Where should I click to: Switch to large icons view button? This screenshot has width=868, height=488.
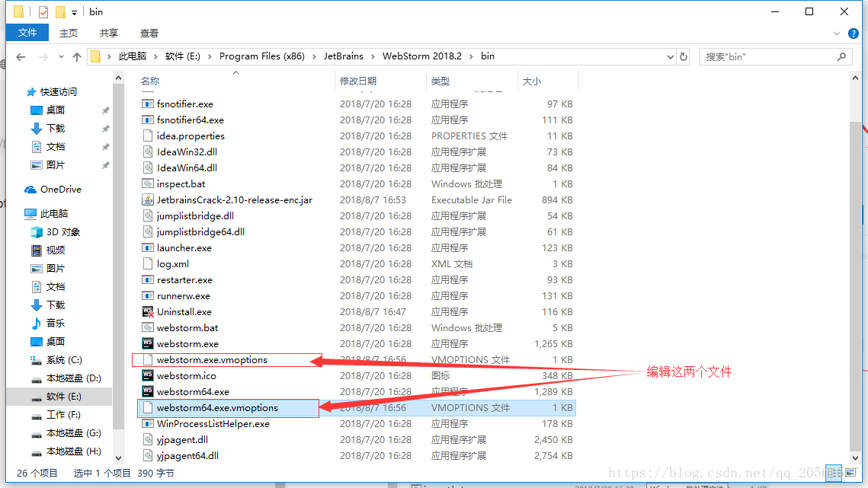(x=850, y=473)
